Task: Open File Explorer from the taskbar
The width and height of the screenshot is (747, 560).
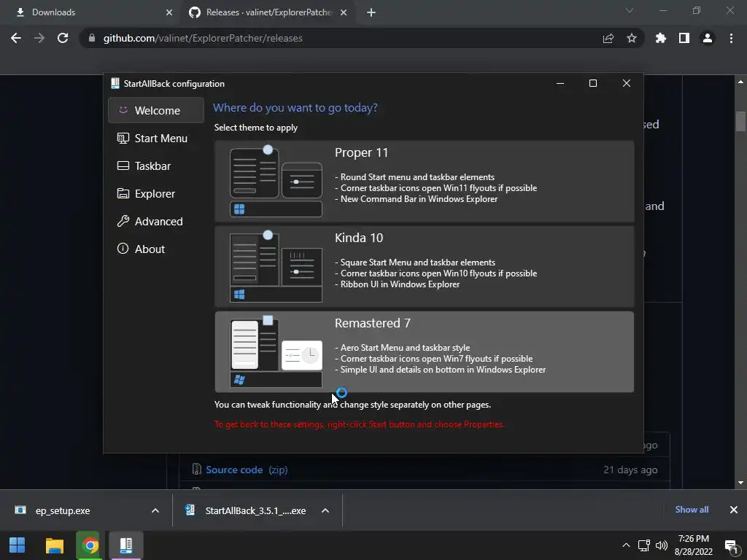Action: pyautogui.click(x=54, y=545)
